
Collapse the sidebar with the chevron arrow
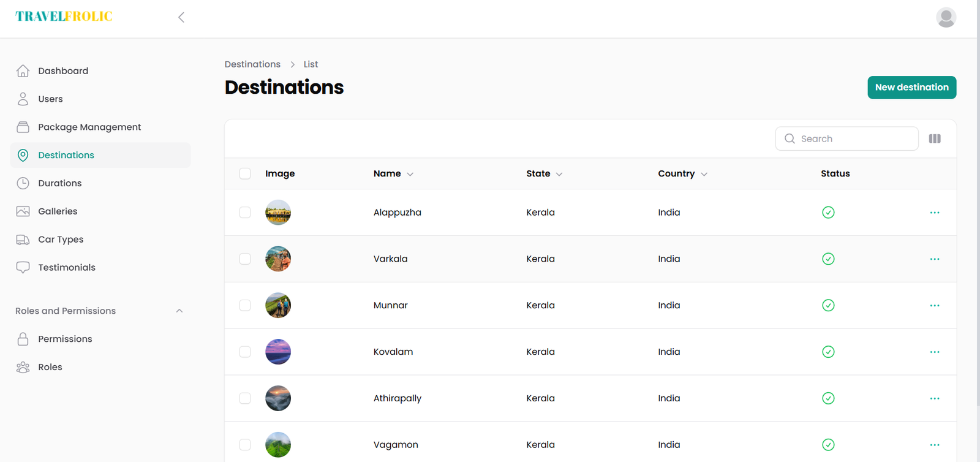(181, 17)
